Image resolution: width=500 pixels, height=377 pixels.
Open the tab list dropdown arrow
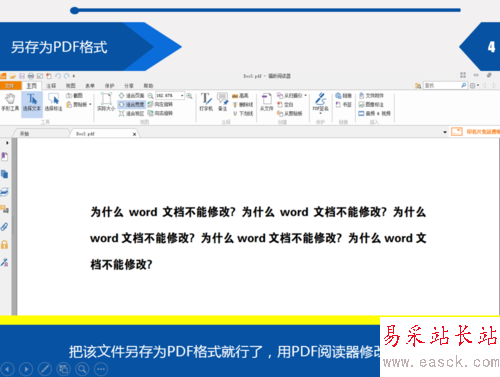[x=445, y=132]
